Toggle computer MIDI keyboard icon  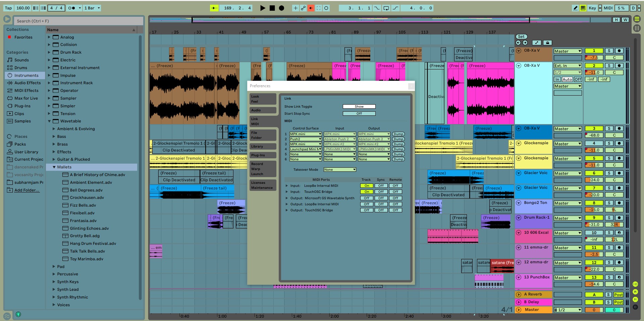(x=583, y=8)
